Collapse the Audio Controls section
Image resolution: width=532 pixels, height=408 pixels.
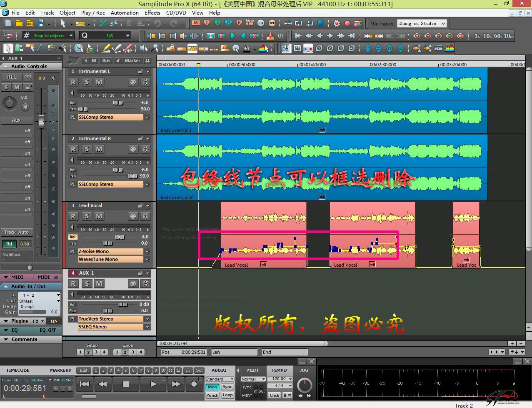(6, 66)
